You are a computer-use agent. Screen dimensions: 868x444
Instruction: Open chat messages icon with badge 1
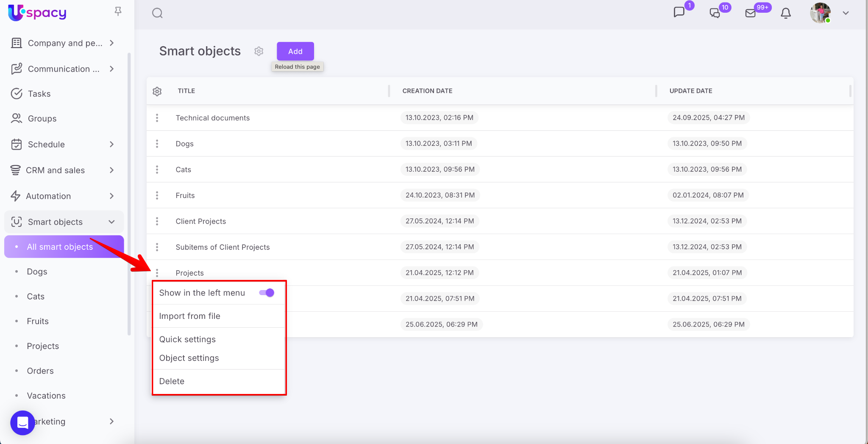[679, 12]
